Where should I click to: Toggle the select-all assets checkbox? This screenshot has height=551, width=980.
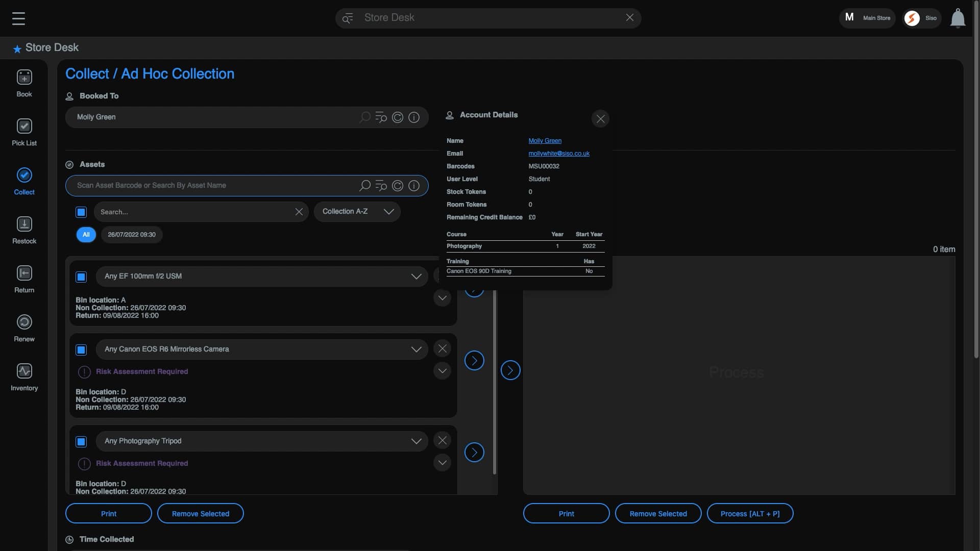pyautogui.click(x=81, y=212)
